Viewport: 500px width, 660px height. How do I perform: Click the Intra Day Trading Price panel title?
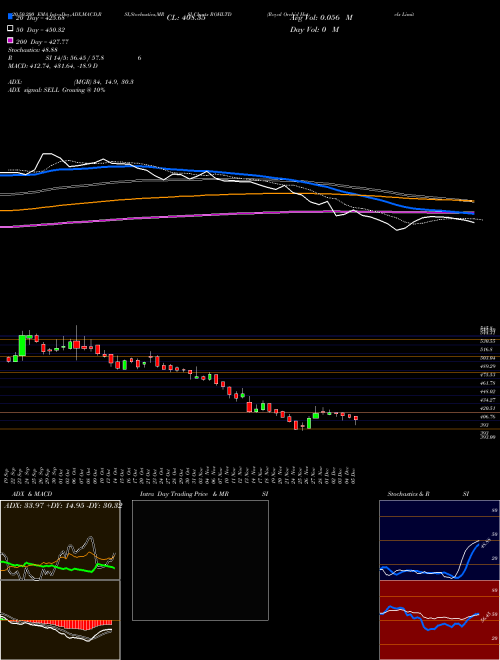pos(204,494)
